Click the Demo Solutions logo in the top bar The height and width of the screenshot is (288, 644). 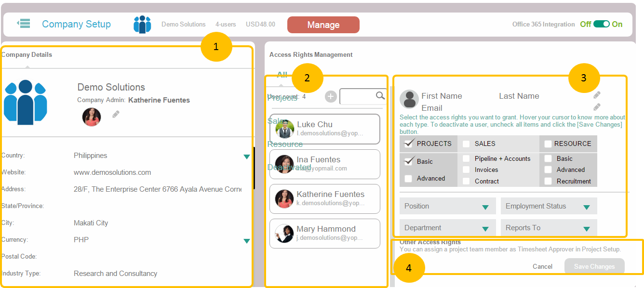[x=142, y=24]
